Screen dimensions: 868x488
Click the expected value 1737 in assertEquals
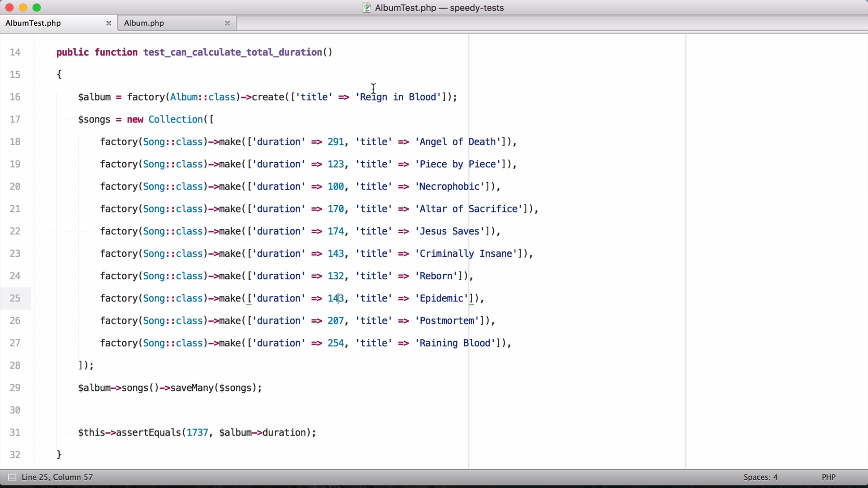pyautogui.click(x=197, y=432)
